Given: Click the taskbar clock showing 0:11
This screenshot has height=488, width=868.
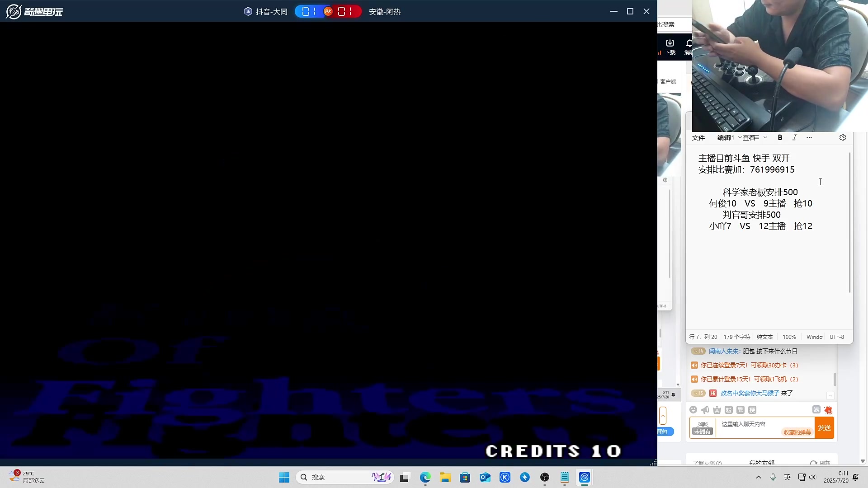Looking at the screenshot, I should [x=836, y=477].
